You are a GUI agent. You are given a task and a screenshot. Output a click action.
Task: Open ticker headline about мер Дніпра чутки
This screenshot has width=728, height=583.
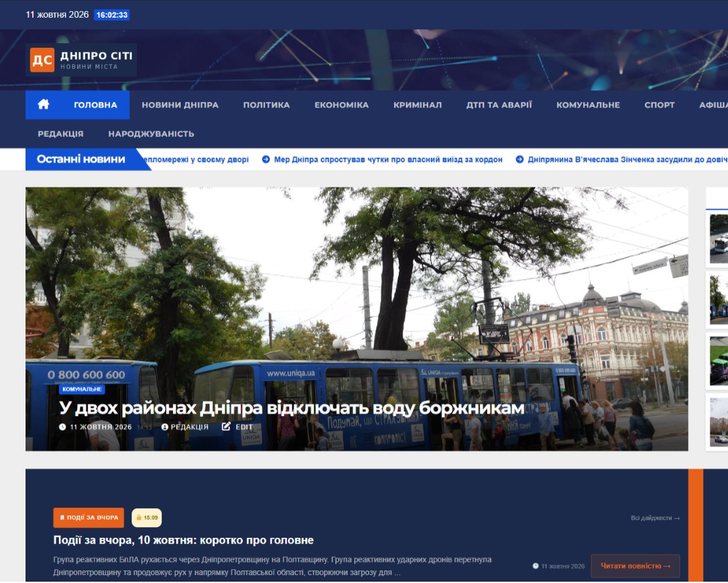[x=388, y=159]
